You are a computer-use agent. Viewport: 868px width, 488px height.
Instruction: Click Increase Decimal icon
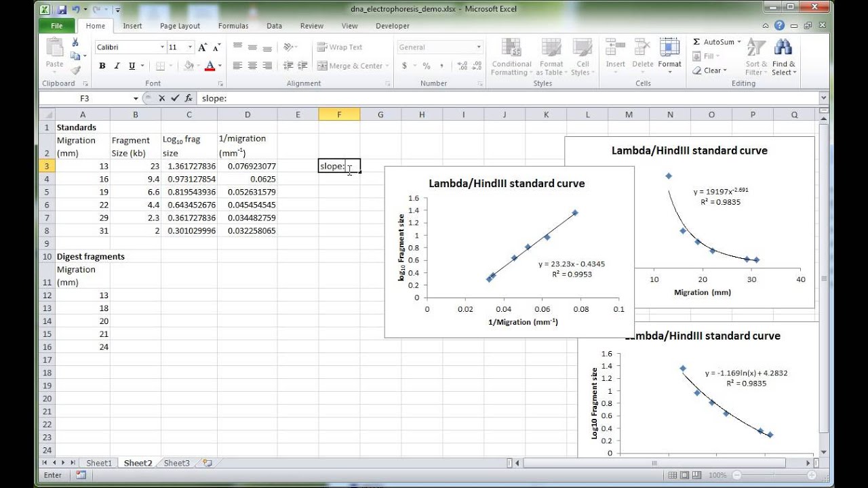(462, 66)
